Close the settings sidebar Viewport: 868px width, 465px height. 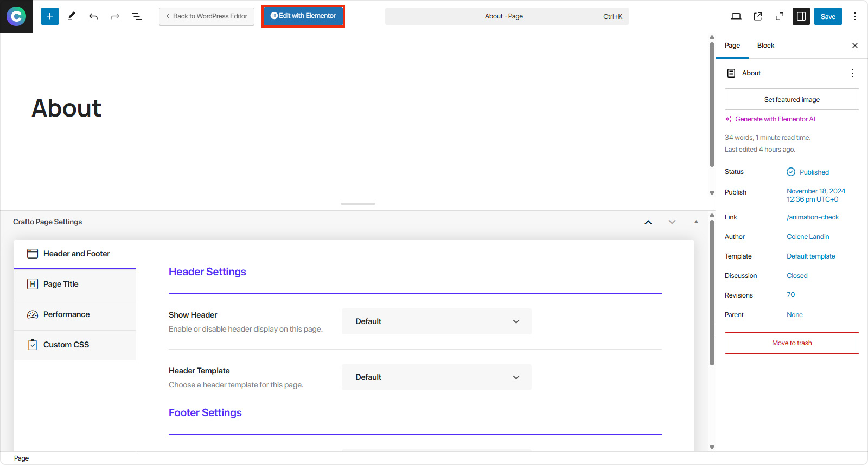coord(855,46)
